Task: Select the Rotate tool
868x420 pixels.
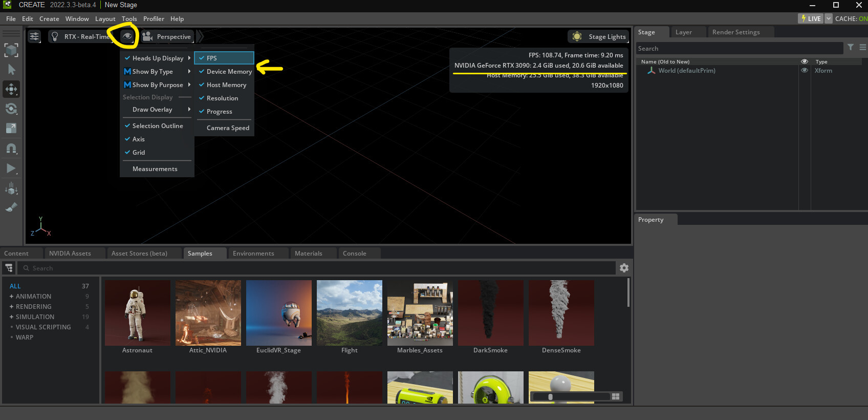Action: [x=11, y=109]
